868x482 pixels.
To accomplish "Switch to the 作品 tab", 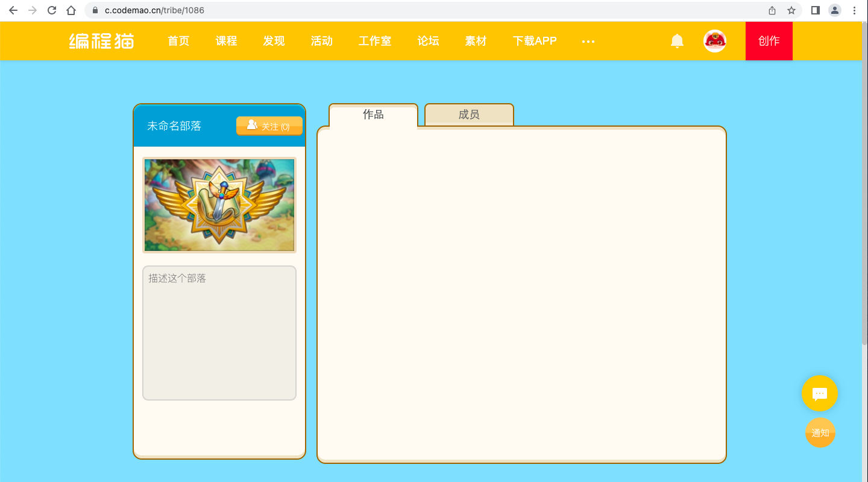I will [x=373, y=115].
